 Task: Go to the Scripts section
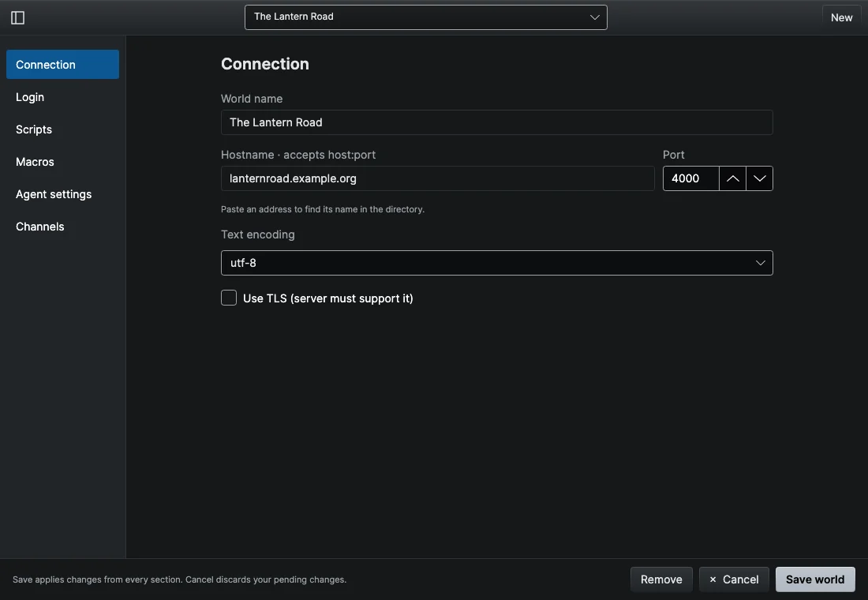62,129
